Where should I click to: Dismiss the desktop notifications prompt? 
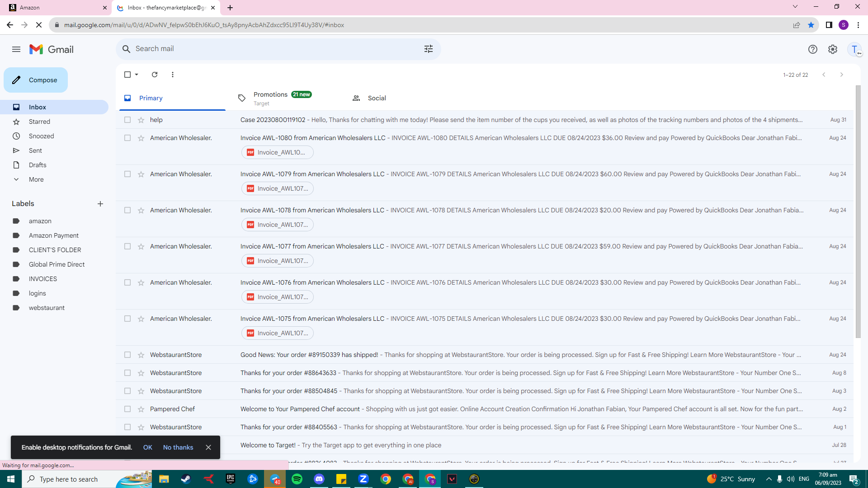click(208, 447)
